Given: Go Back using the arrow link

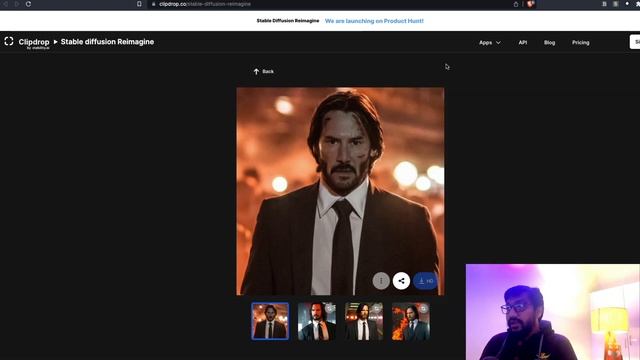Looking at the screenshot, I should pyautogui.click(x=263, y=71).
